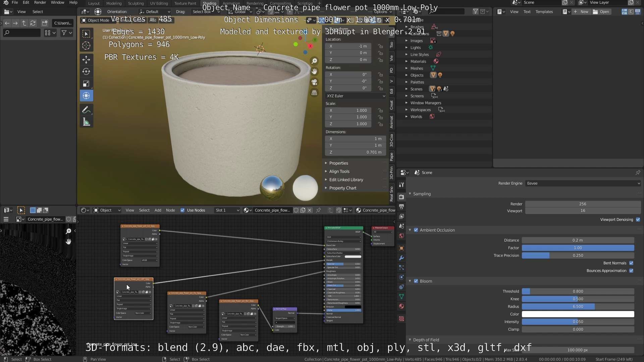Open the Object properties orange square tab
The height and width of the screenshot is (362, 644).
click(401, 248)
